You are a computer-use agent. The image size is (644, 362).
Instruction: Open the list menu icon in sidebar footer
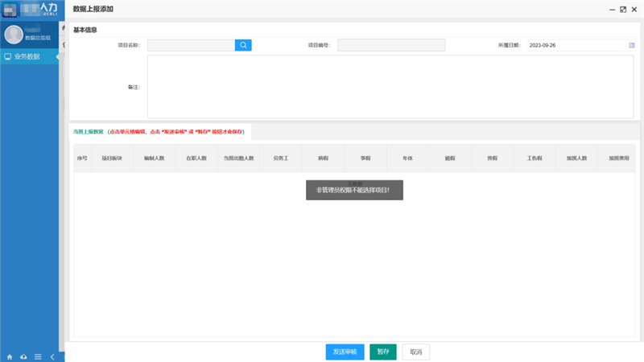coord(38,356)
